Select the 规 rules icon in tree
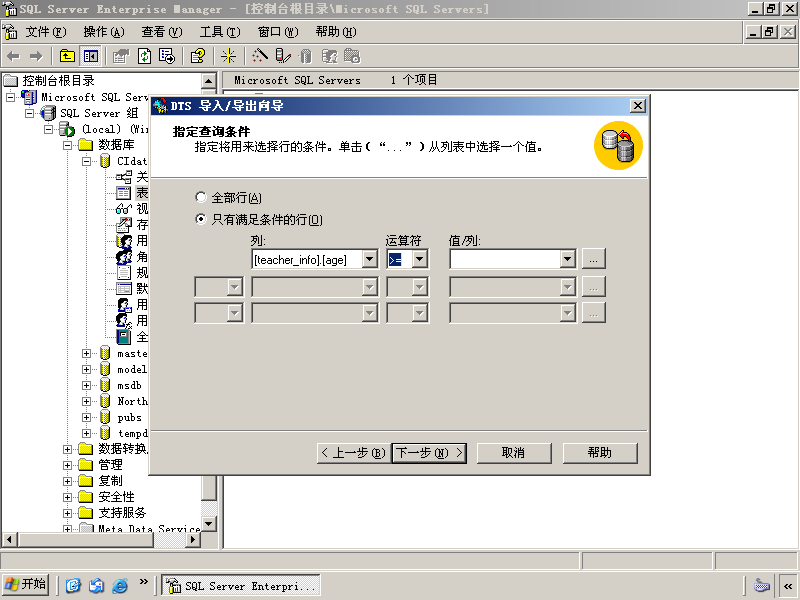This screenshot has width=800, height=600. (x=124, y=272)
